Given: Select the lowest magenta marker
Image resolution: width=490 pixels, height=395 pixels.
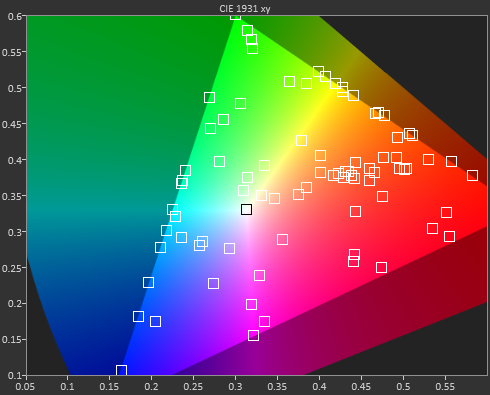Looking at the screenshot, I should [x=253, y=335].
